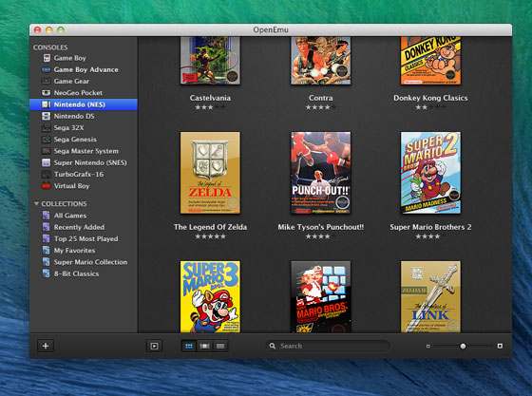Click the Virtual Boy console icon
The height and width of the screenshot is (396, 532).
47,186
